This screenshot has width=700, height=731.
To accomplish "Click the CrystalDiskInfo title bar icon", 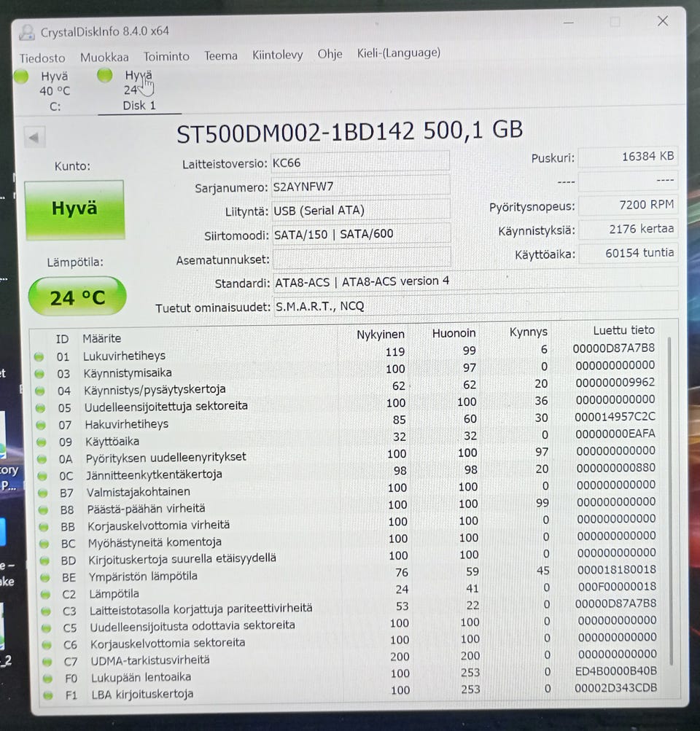I will 27,32.
